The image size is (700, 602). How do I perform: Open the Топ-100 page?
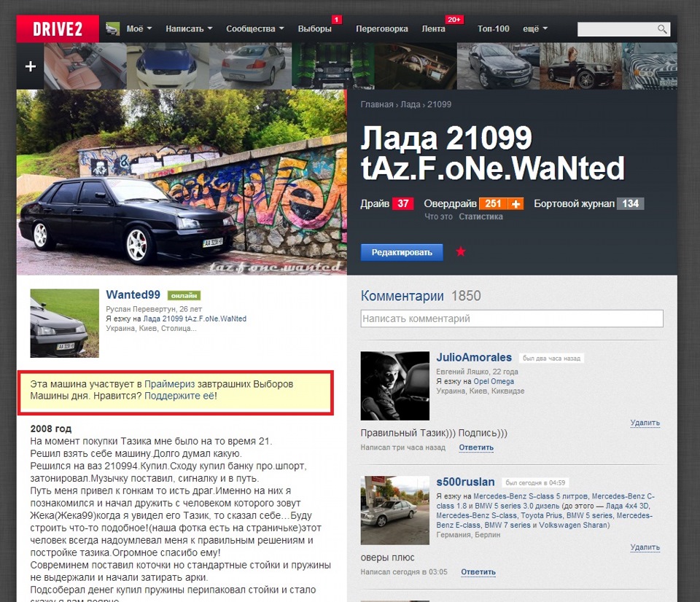pos(493,28)
